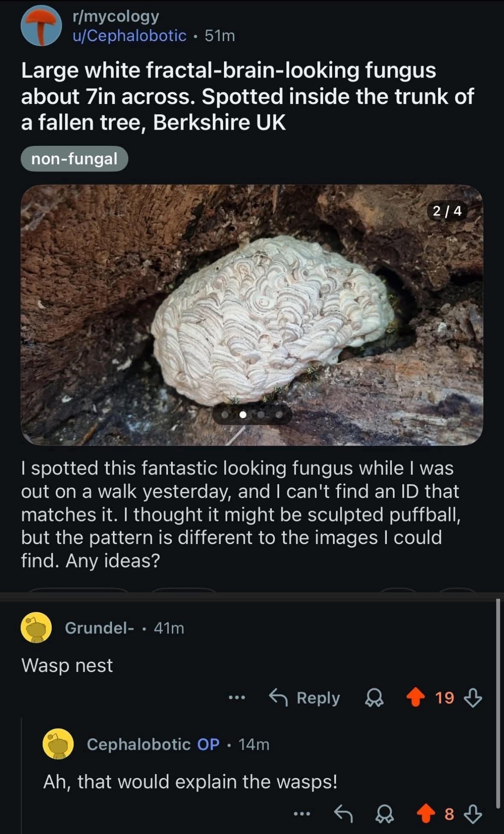Open Grundel-'s avatar
The image size is (504, 834).
[36, 627]
